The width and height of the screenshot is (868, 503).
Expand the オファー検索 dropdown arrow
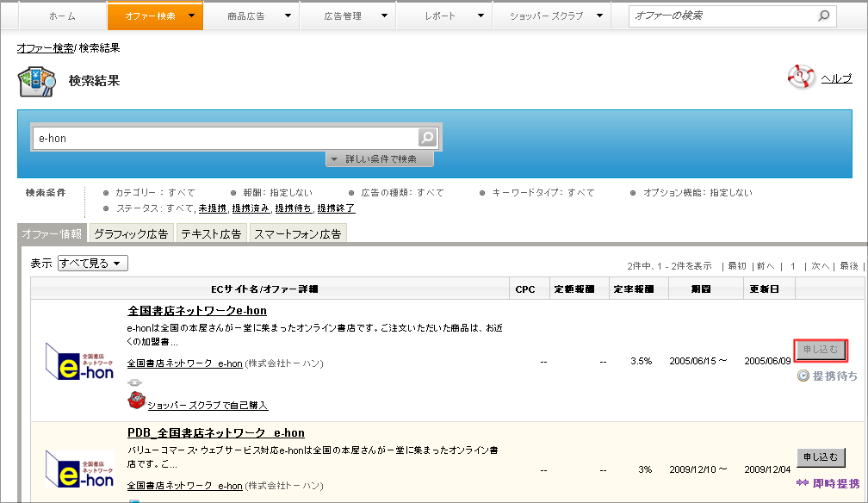point(191,16)
